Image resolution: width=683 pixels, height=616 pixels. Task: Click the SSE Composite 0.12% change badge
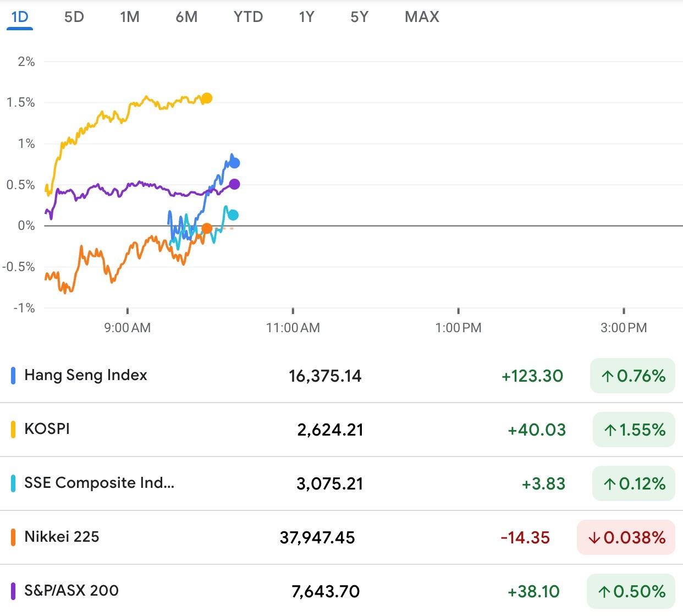pos(634,483)
